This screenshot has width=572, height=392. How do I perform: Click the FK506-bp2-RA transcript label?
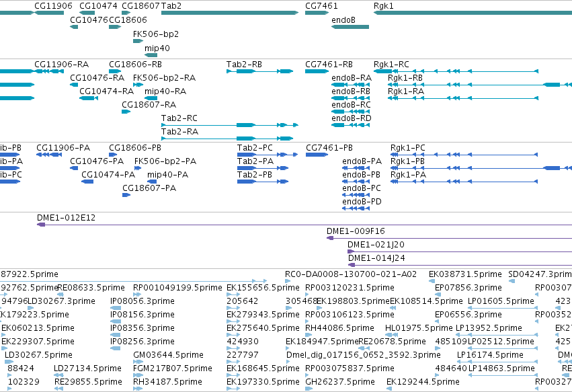tap(164, 78)
